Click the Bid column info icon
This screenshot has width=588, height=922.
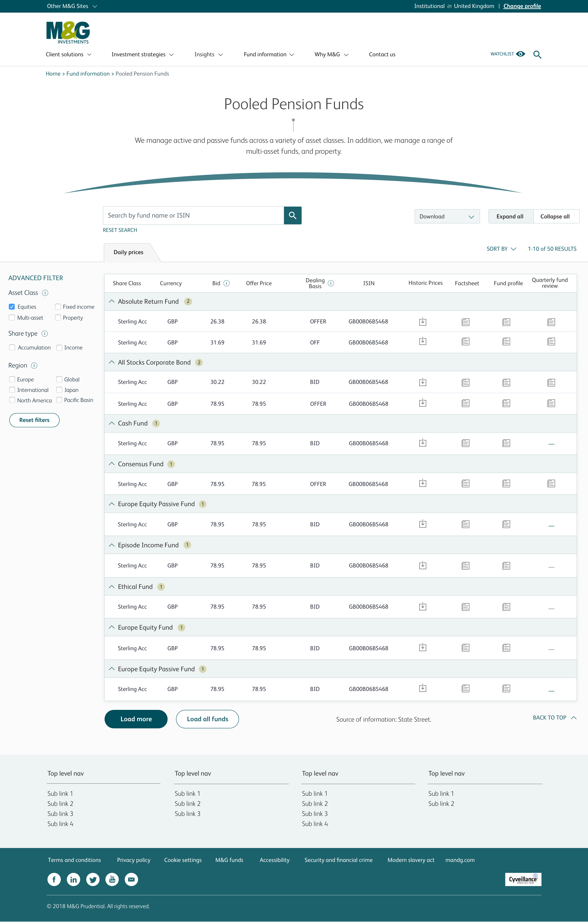click(227, 283)
